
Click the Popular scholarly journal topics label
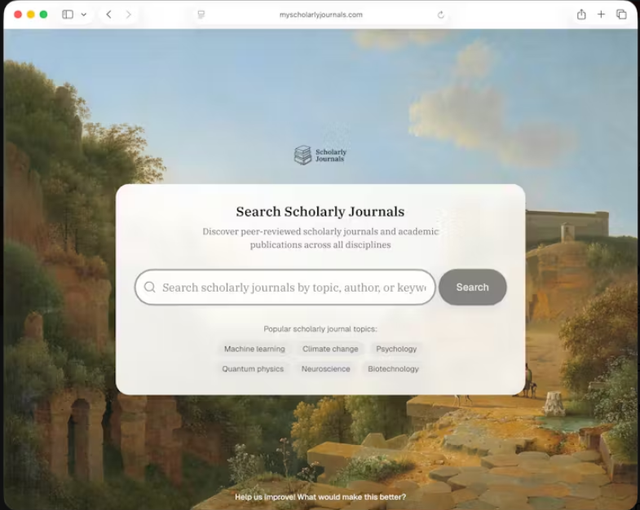[320, 329]
